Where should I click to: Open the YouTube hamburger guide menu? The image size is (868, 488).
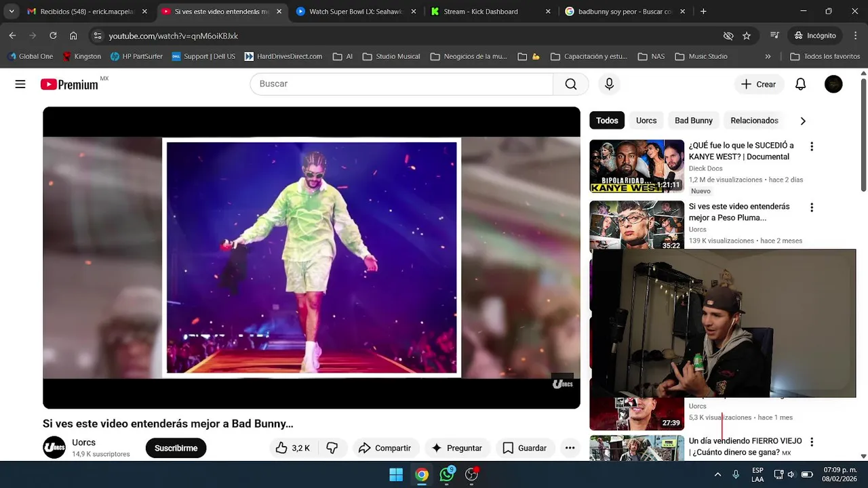point(20,84)
